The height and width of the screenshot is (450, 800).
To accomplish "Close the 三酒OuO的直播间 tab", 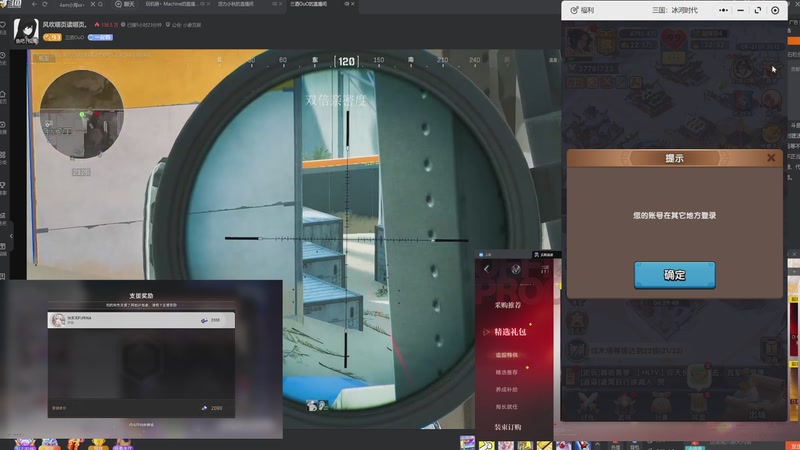I will (353, 4).
